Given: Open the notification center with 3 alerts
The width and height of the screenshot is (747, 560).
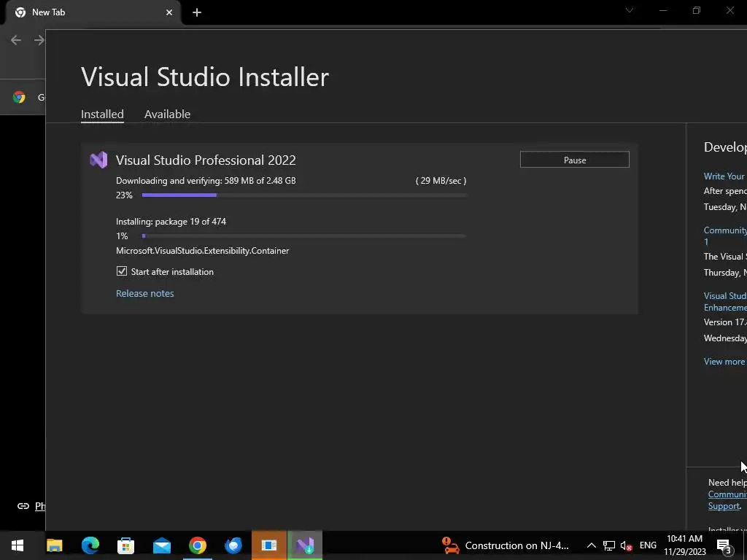Looking at the screenshot, I should pos(724,546).
